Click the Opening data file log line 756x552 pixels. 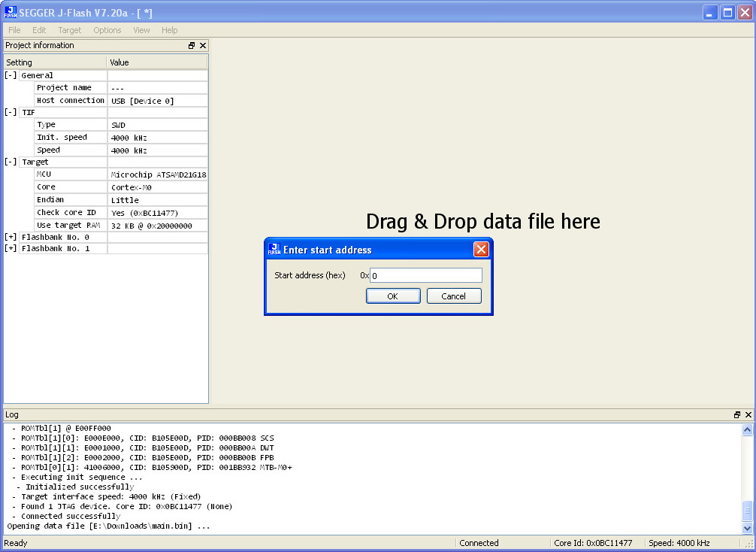pyautogui.click(x=108, y=526)
